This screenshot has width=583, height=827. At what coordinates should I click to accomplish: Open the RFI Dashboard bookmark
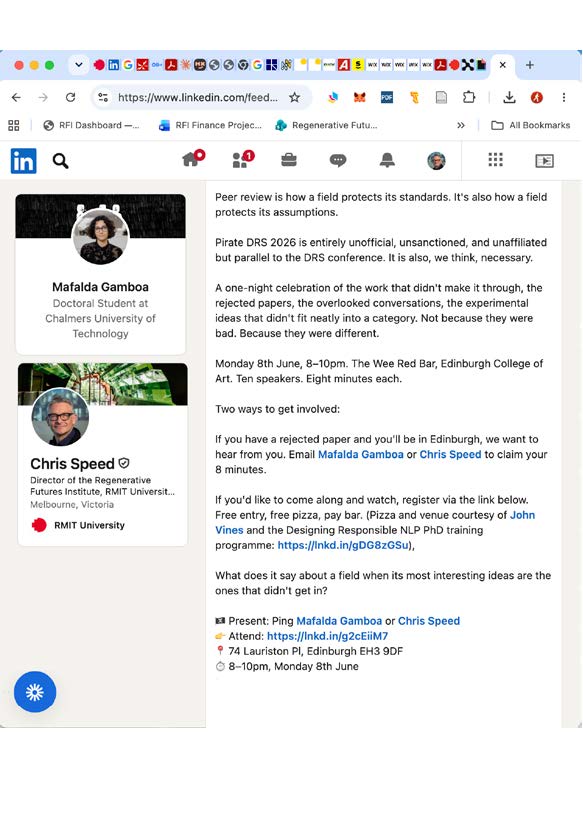point(91,126)
